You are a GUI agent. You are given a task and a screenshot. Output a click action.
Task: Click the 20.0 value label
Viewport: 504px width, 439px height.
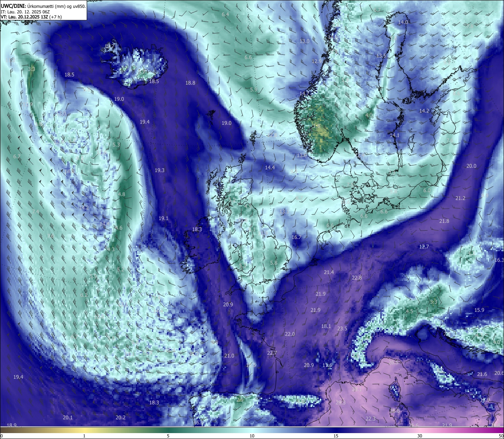tap(471, 166)
